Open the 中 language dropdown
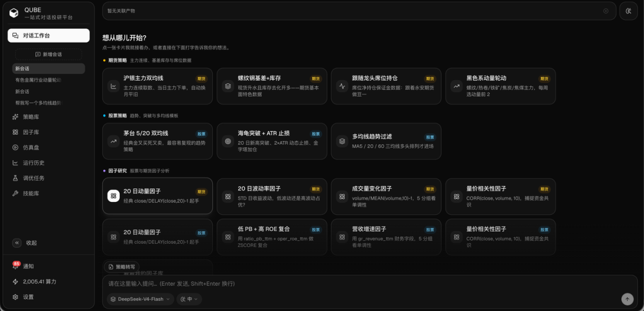 click(190, 299)
